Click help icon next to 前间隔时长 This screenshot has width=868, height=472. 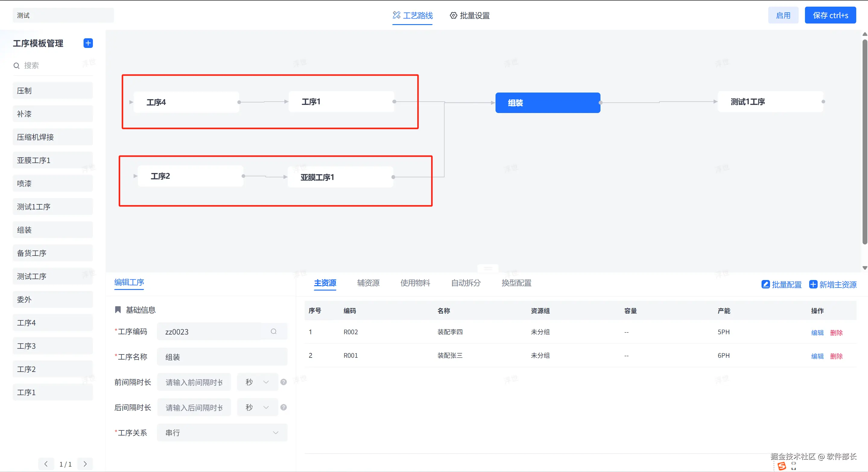point(284,382)
